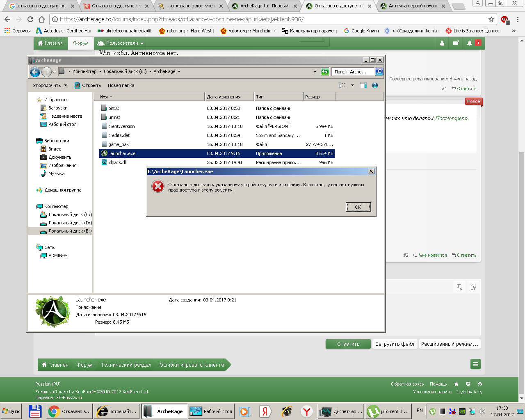The image size is (525, 420).
Task: Sort files by Дата изменения column
Action: coord(229,97)
